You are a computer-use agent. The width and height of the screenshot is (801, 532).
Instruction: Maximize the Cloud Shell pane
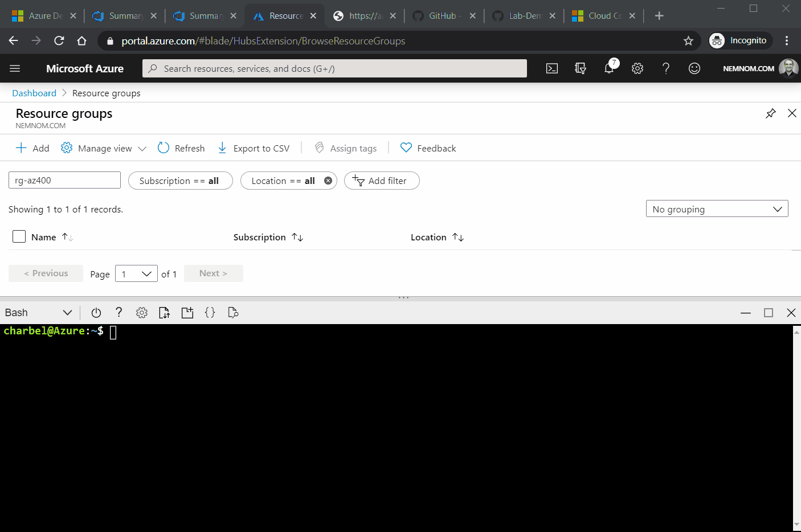point(769,313)
